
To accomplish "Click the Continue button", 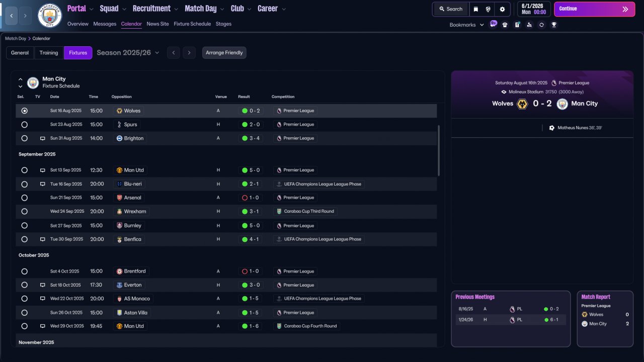I will pyautogui.click(x=595, y=9).
